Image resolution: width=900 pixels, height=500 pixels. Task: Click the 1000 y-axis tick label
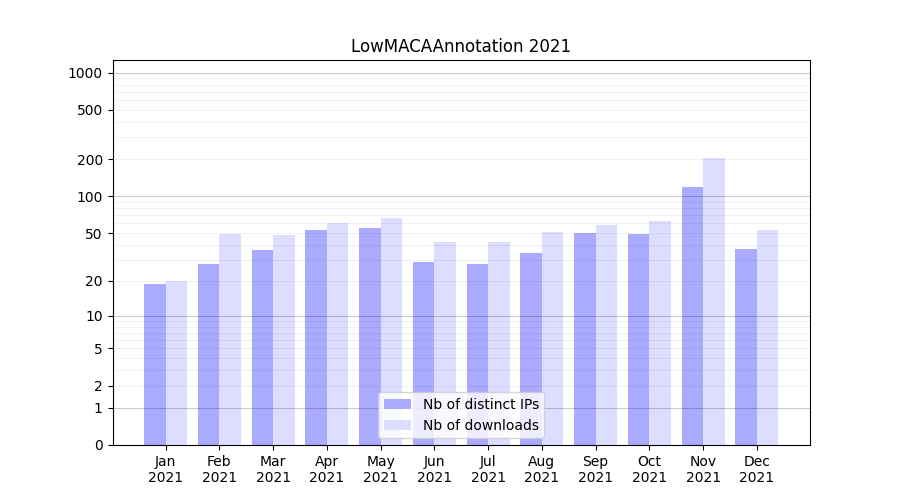tap(85, 73)
